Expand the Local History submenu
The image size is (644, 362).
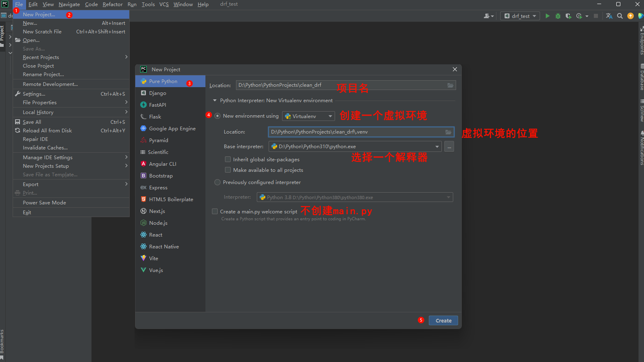[71, 112]
